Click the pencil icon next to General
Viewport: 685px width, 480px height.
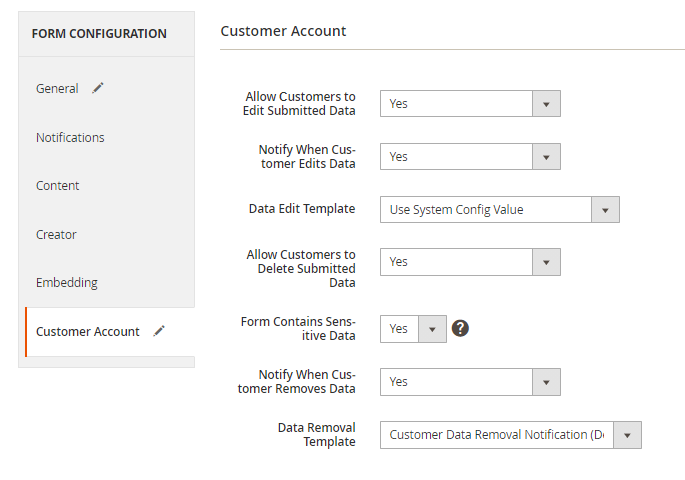[x=97, y=88]
